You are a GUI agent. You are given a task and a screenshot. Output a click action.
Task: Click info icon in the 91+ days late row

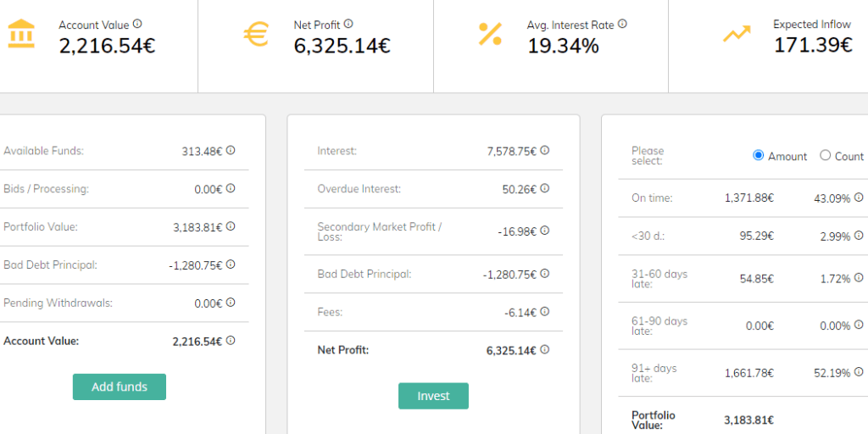(x=859, y=372)
